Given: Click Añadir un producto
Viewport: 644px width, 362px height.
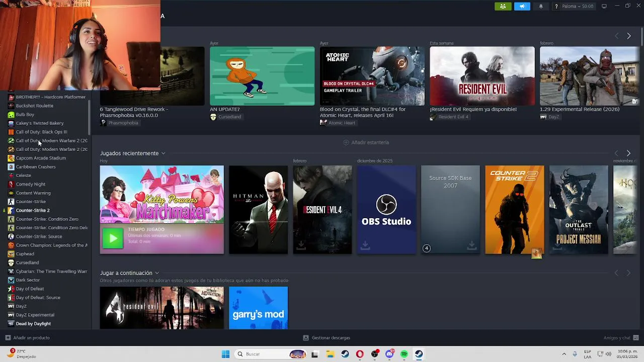Looking at the screenshot, I should 27,338.
